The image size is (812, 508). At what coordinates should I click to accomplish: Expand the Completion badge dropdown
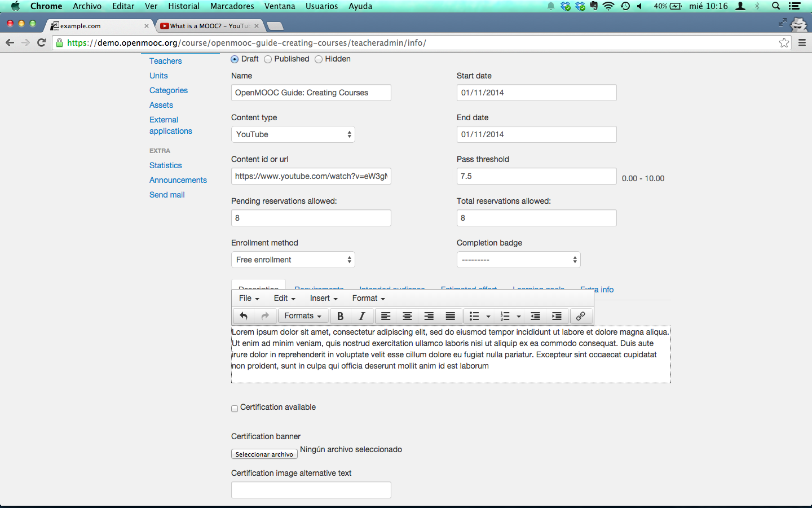pos(519,260)
